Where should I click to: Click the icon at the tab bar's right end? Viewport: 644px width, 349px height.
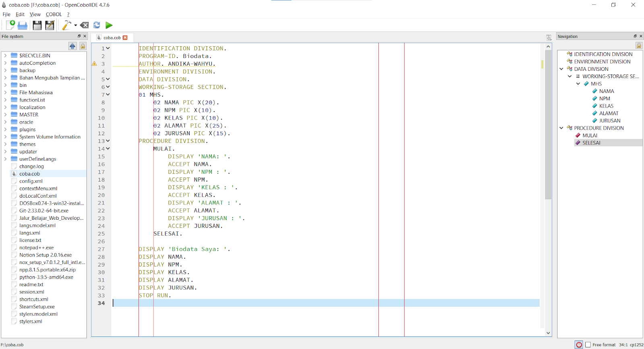click(549, 37)
